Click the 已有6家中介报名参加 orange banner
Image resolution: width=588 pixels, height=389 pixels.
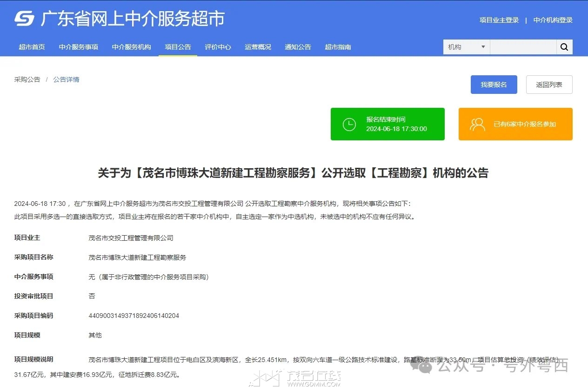coord(515,124)
